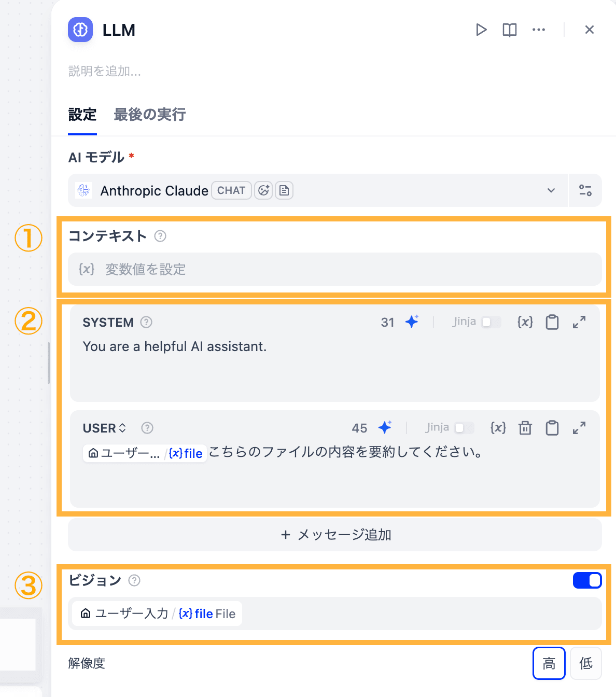Delete the USER message with trash icon

(525, 428)
